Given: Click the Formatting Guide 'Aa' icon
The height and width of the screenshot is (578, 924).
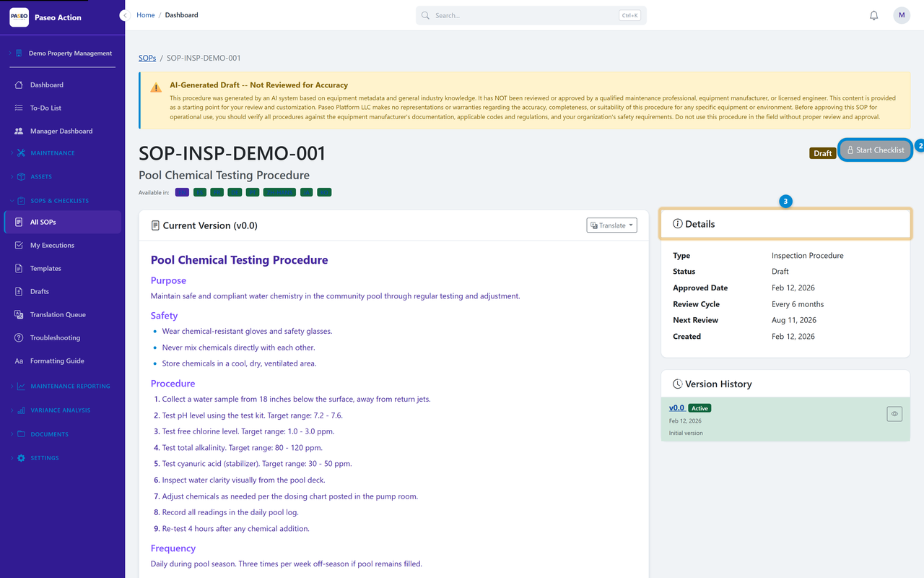Looking at the screenshot, I should click(19, 361).
